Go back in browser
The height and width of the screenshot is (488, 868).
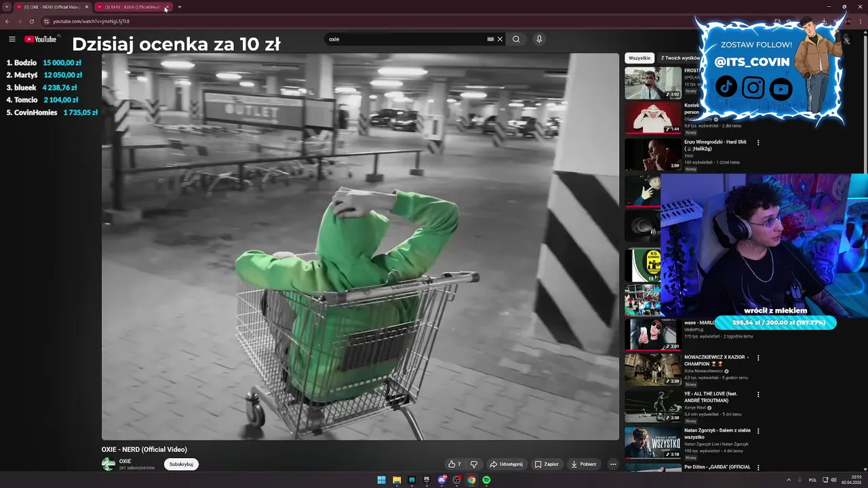click(7, 21)
